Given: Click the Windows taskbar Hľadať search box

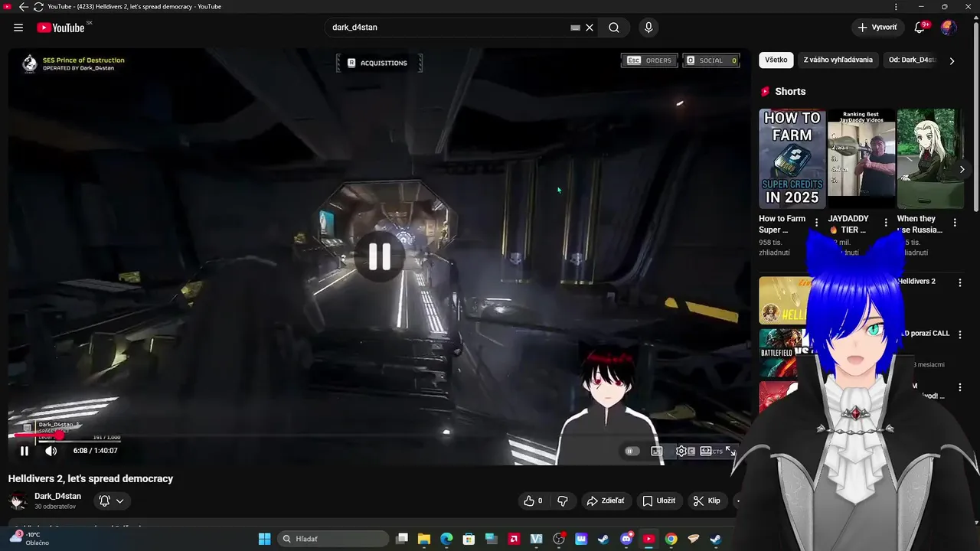Looking at the screenshot, I should [x=332, y=539].
